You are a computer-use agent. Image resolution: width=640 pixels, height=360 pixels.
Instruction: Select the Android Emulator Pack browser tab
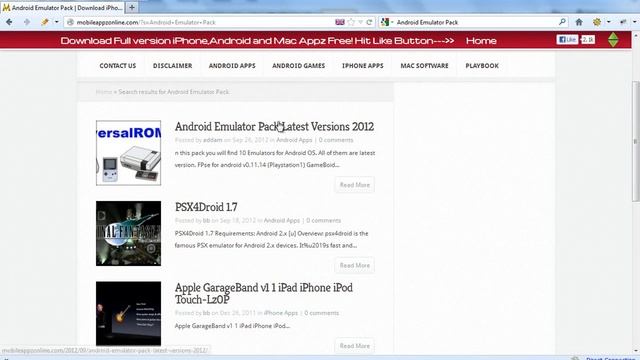(x=63, y=8)
